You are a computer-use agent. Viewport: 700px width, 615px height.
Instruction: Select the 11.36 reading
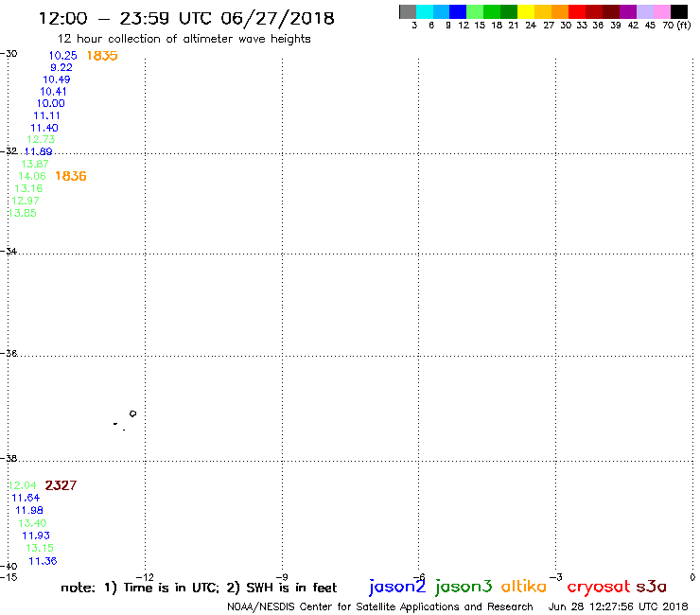43,561
